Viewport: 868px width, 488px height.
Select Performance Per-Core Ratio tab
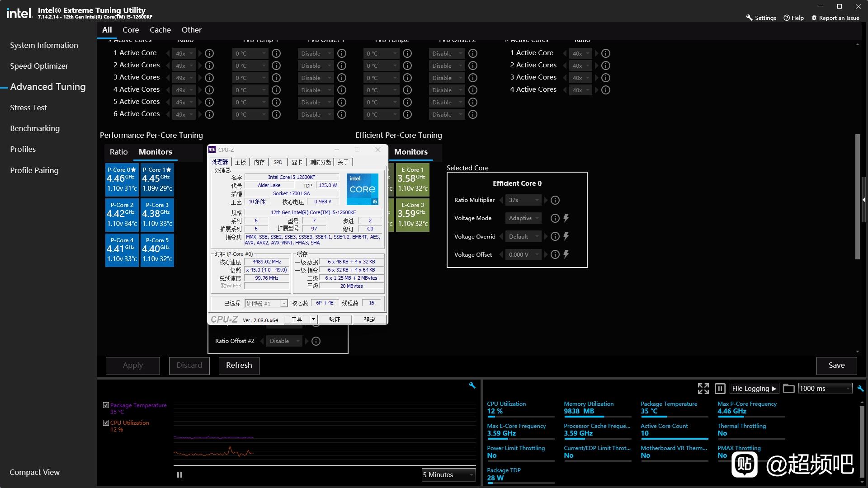point(118,152)
